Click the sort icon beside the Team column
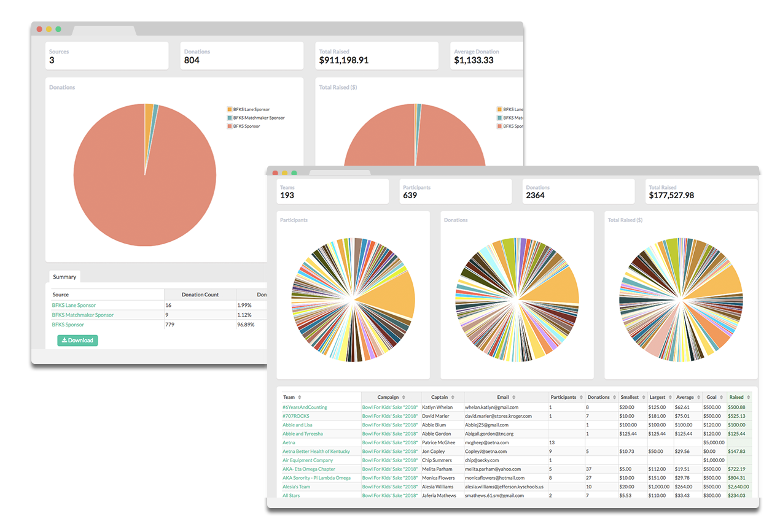 pyautogui.click(x=300, y=397)
